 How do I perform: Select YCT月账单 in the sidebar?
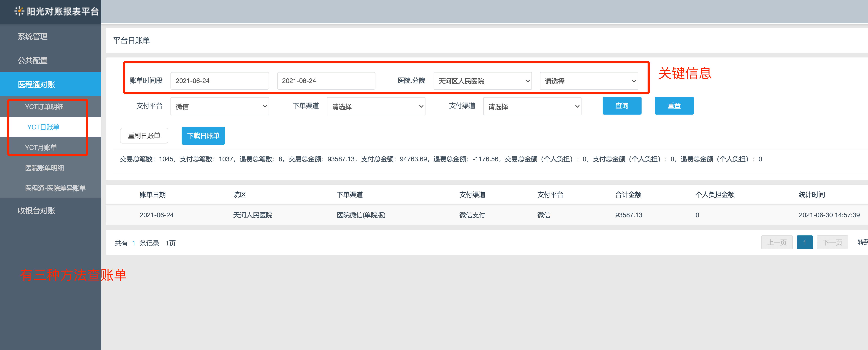(41, 147)
